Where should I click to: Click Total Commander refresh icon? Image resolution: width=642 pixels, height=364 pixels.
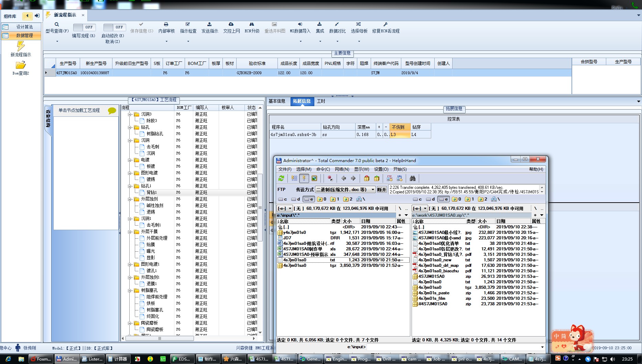(x=281, y=178)
